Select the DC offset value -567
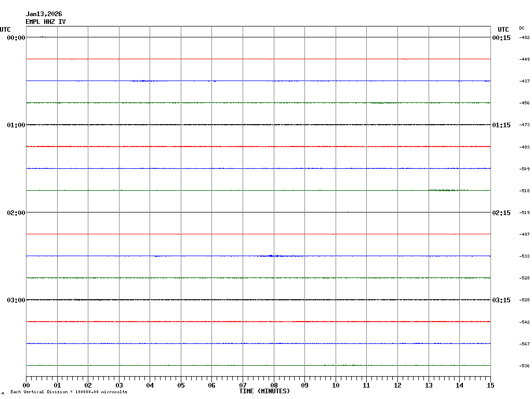Viewport: 532px width, 399px height. (524, 344)
